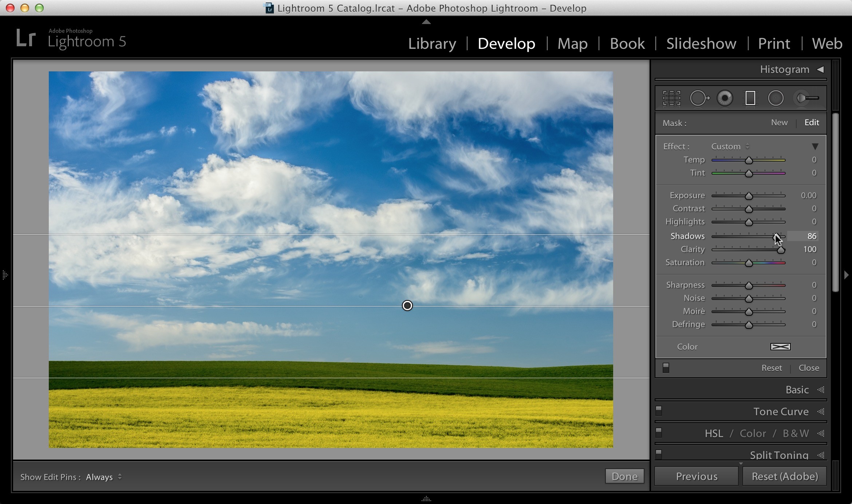Hide the top module picker panel
The width and height of the screenshot is (852, 504).
[x=426, y=22]
